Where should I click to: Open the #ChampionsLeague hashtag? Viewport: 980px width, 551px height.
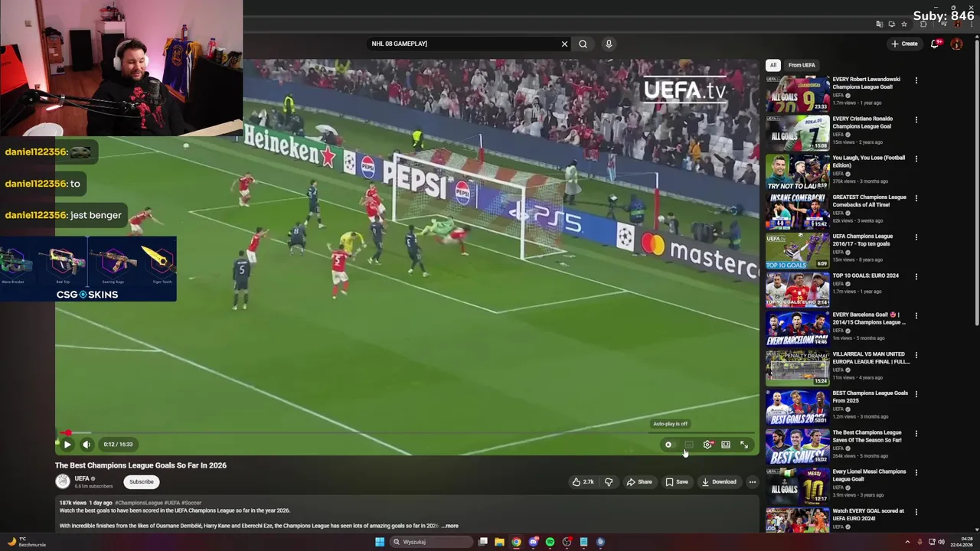(x=139, y=503)
